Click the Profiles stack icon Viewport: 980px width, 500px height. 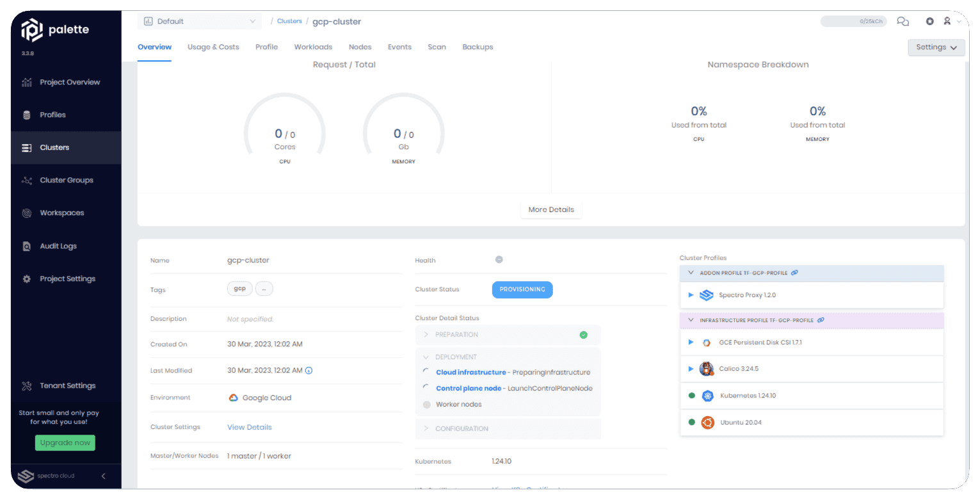click(x=26, y=115)
